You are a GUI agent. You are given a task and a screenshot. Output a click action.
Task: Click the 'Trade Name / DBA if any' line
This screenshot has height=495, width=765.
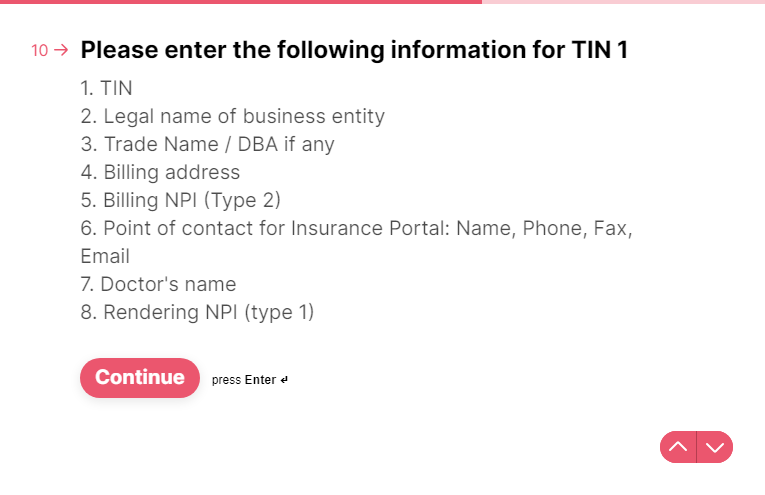pyautogui.click(x=207, y=144)
